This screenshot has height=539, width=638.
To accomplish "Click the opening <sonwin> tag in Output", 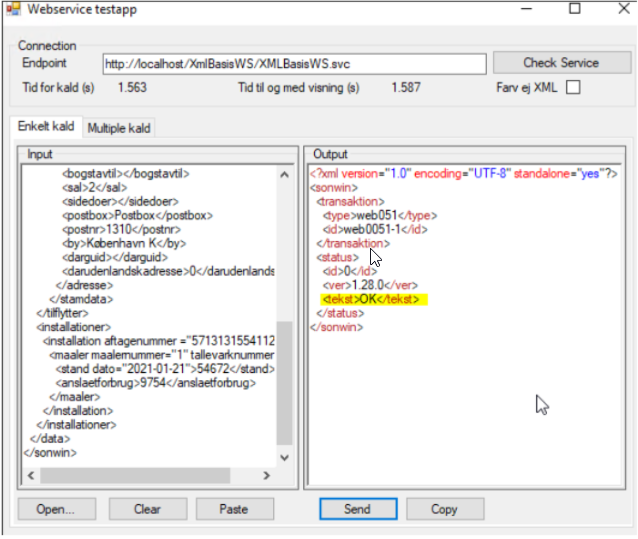I will click(334, 188).
